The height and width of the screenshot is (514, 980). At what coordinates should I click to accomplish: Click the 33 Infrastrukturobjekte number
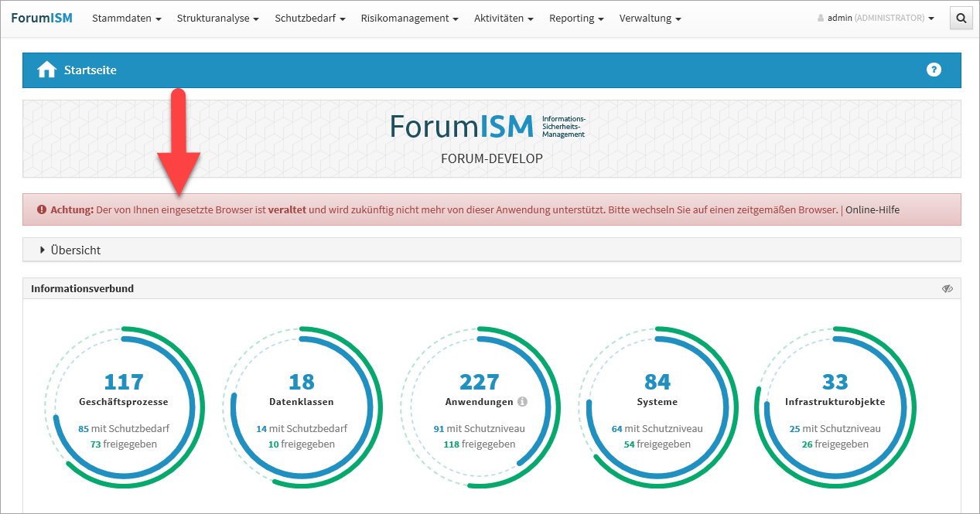835,382
